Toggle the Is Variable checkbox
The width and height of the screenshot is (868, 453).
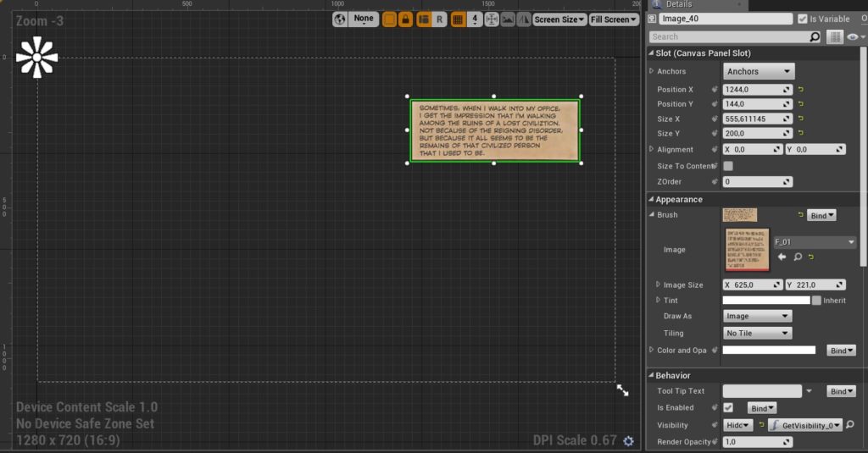[x=802, y=19]
